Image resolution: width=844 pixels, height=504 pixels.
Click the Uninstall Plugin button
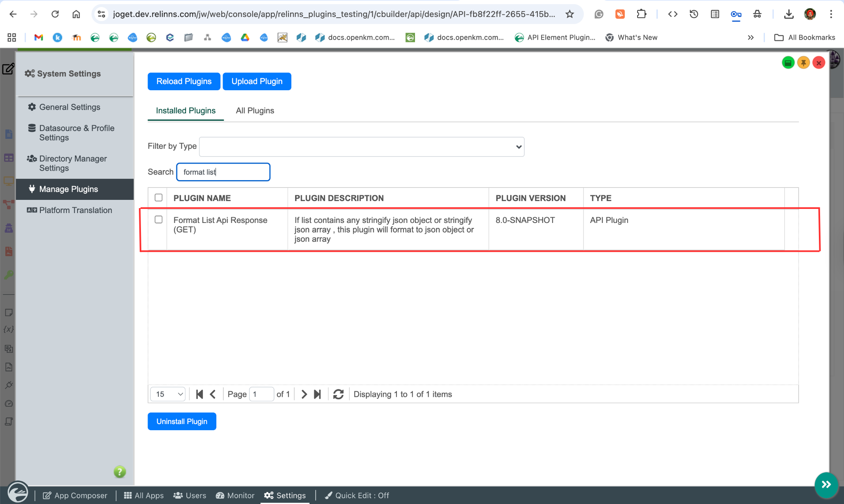click(182, 422)
